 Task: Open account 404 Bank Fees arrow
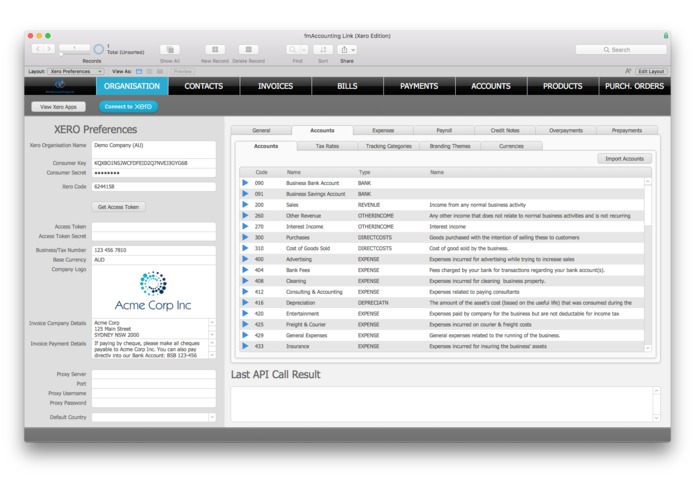pos(245,270)
